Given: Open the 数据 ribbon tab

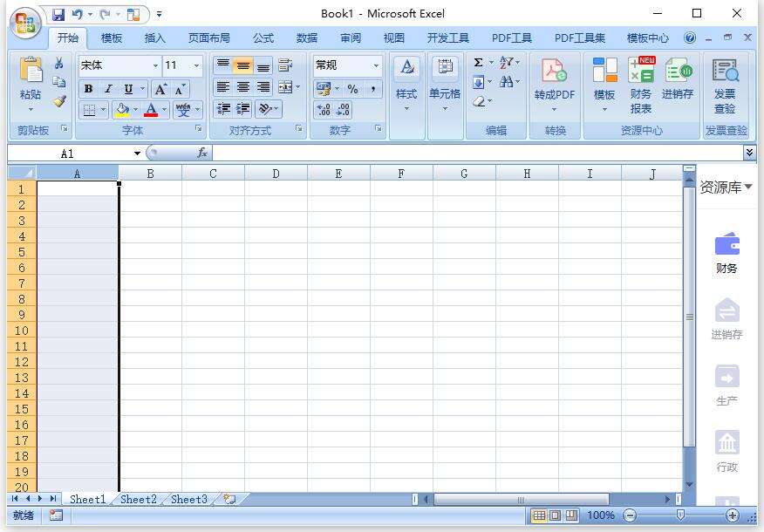Looking at the screenshot, I should [x=307, y=38].
